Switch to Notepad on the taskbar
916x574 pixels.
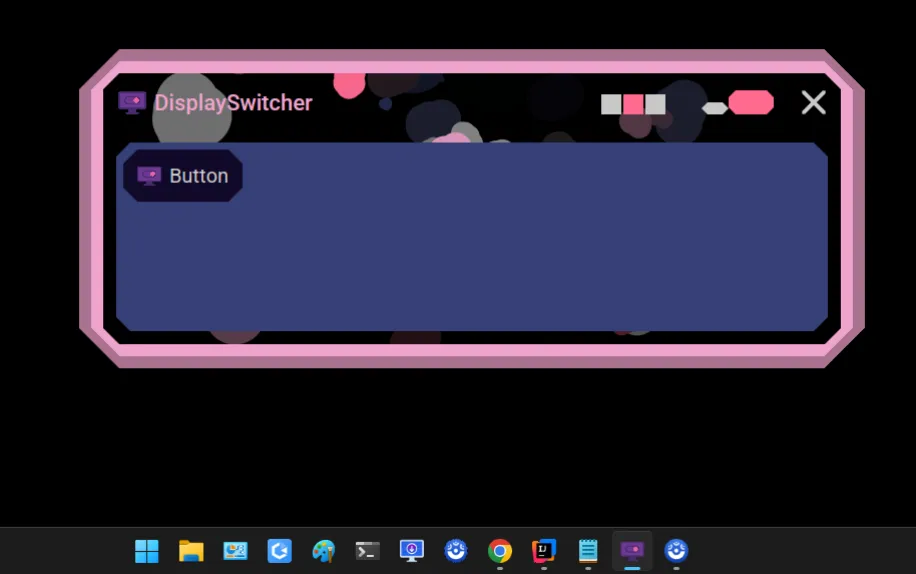588,551
